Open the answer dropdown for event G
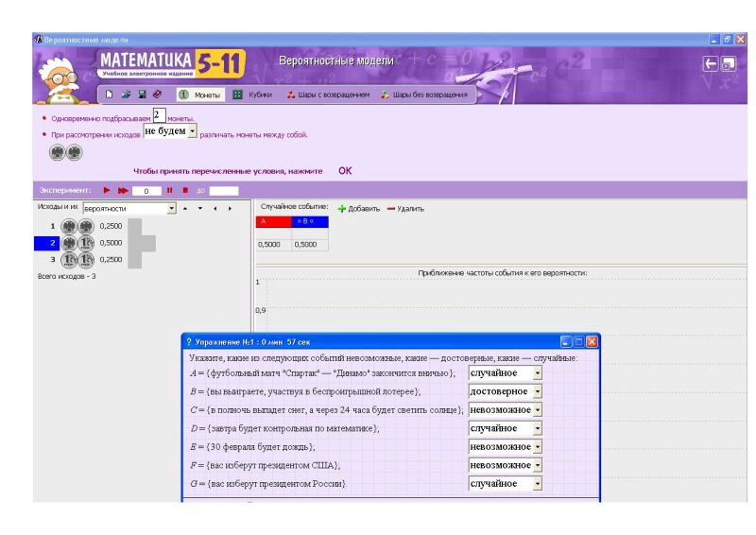Image resolution: width=756 pixels, height=535 pixels. (537, 484)
